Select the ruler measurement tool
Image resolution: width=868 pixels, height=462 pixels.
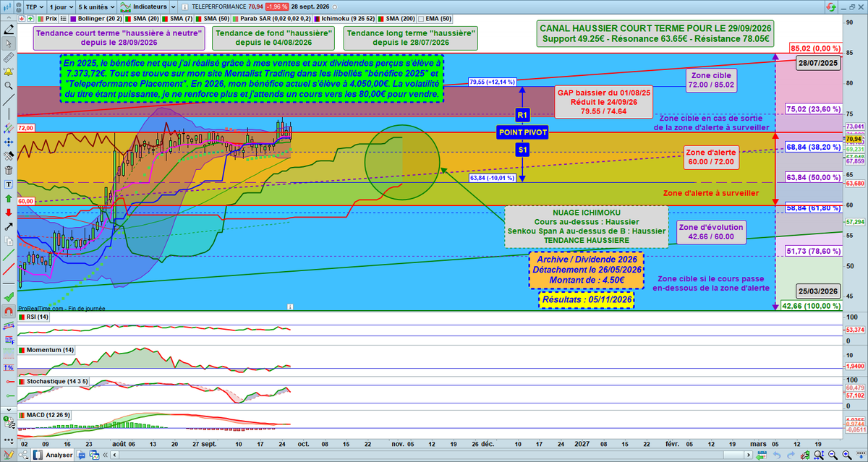(x=9, y=56)
